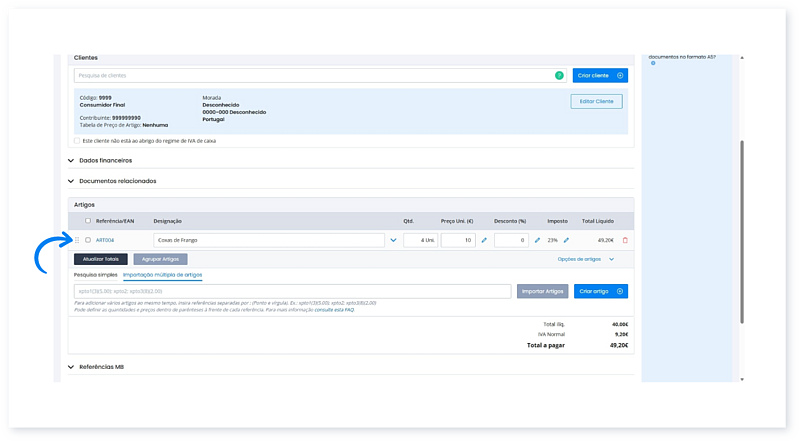Open the Opções de artigos dropdown
The image size is (800, 442).
point(585,259)
